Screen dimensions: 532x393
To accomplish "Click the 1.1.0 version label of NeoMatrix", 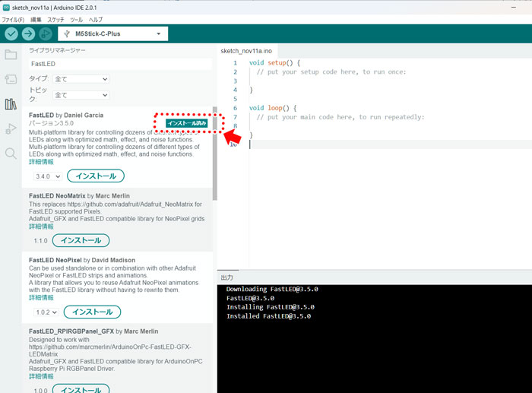I will tap(41, 241).
